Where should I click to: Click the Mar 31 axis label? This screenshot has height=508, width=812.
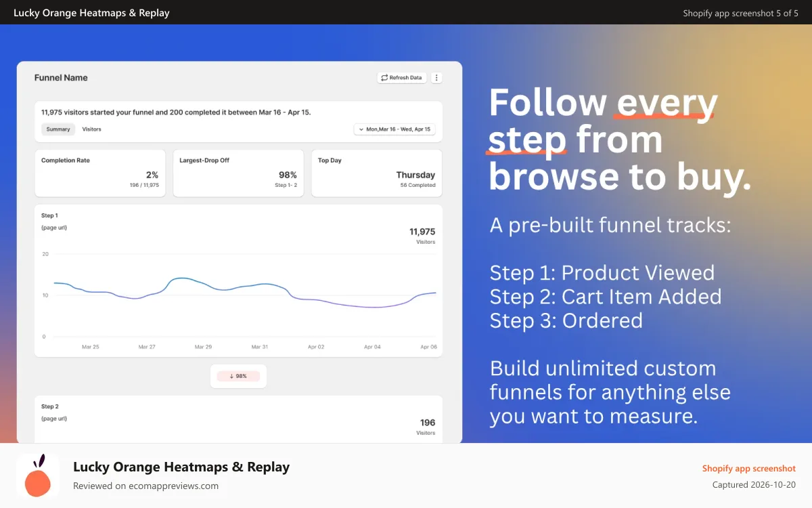pos(260,347)
